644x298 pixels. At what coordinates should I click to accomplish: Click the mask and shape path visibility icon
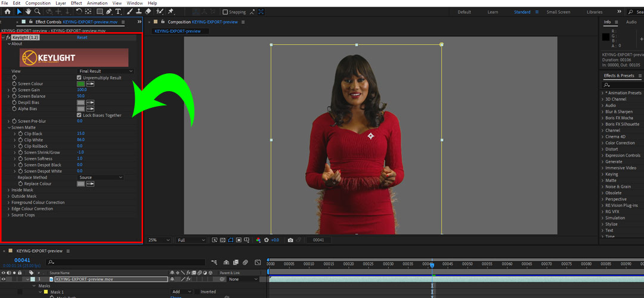[x=230, y=240]
